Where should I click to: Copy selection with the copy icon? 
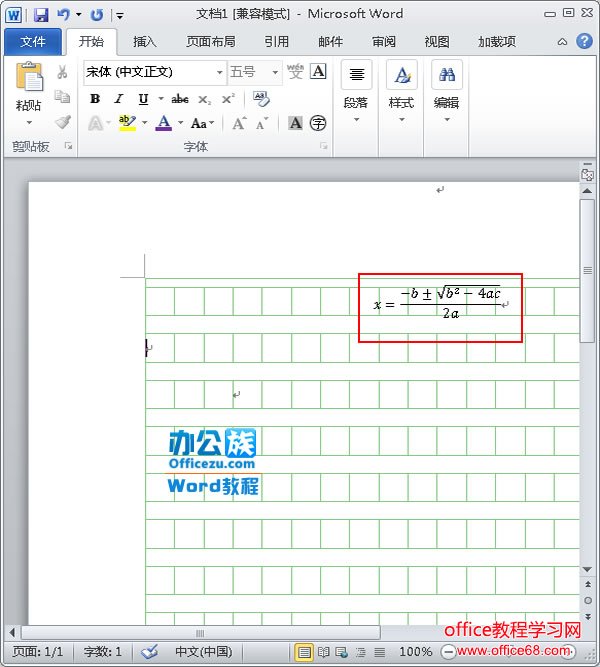62,97
